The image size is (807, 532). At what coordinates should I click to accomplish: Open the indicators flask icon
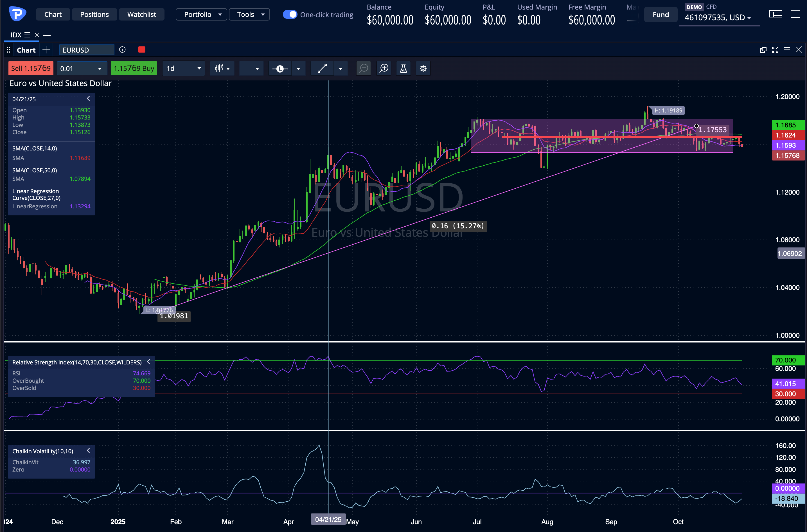point(403,69)
